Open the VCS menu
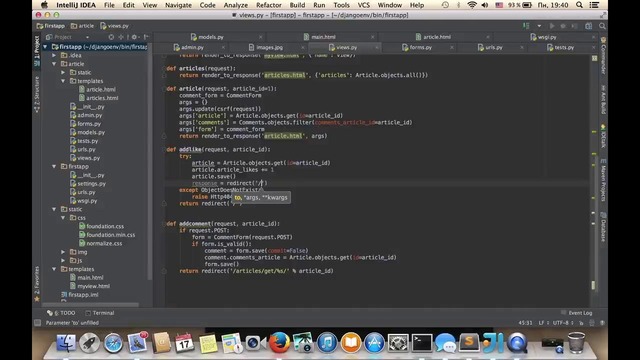Screen dimensions: 640x360 point(363,5)
